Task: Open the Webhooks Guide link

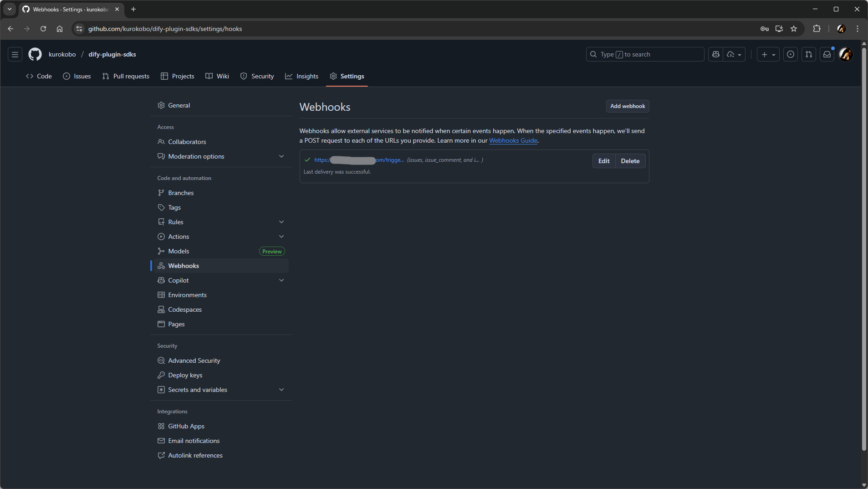Action: click(x=513, y=140)
